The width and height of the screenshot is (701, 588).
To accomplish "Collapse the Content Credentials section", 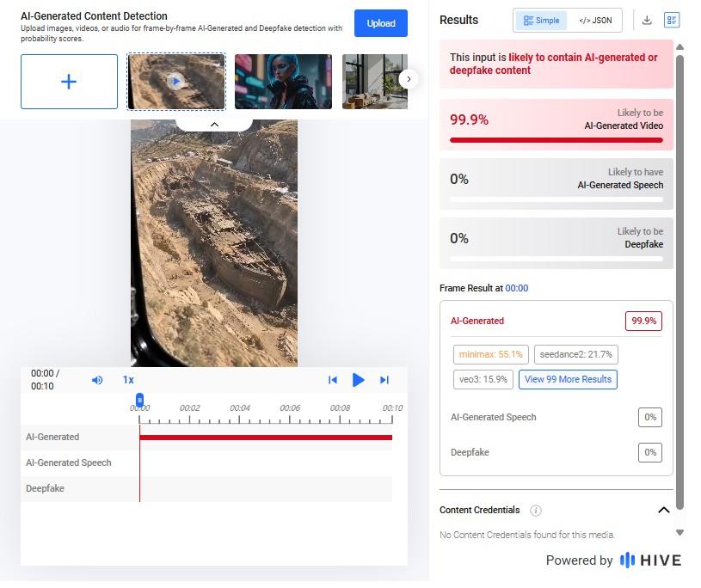I will [x=664, y=511].
